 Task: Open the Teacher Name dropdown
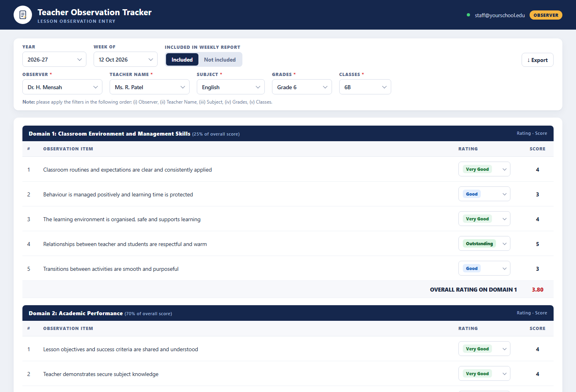[150, 87]
